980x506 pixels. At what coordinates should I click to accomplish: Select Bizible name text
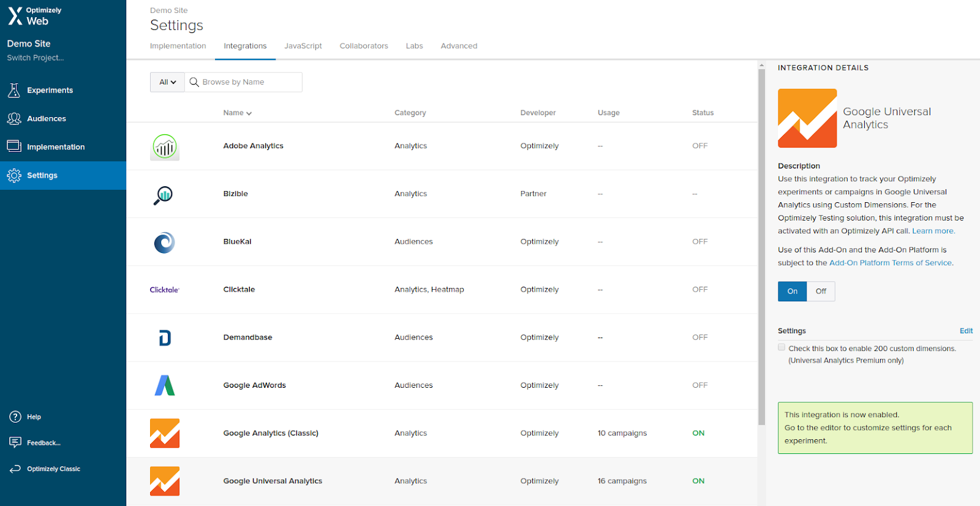[236, 194]
